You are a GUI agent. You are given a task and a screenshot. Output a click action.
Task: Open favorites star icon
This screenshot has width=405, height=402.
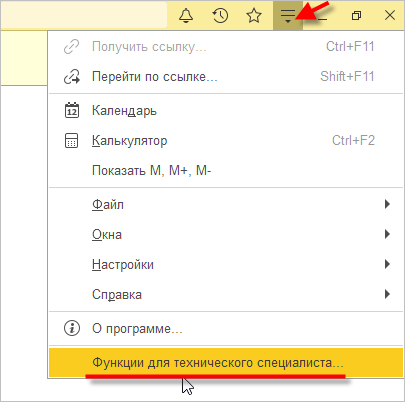(x=254, y=15)
